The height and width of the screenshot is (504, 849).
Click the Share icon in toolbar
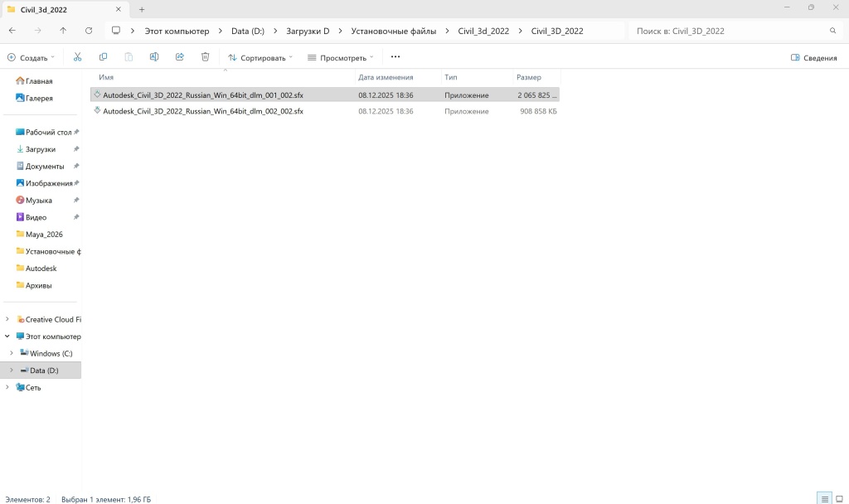pyautogui.click(x=179, y=57)
